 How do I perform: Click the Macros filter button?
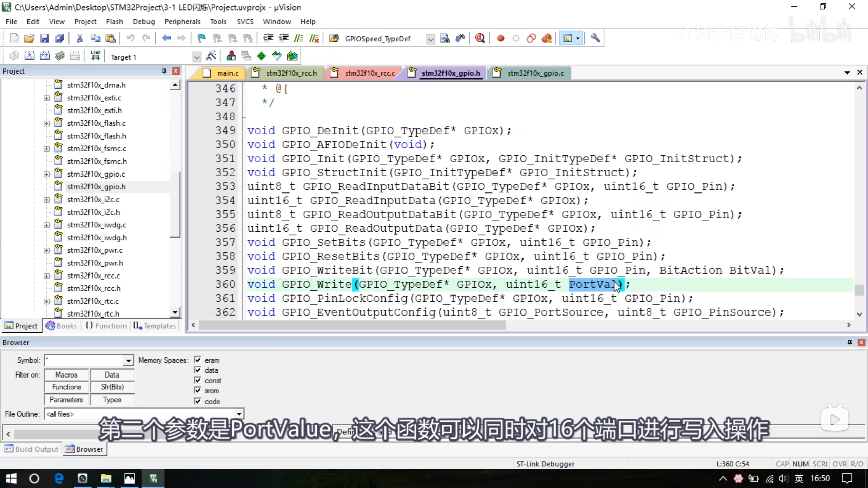pos(66,375)
